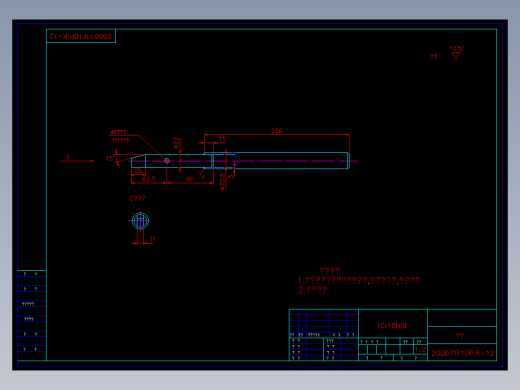Select the 1:2 scale value
The width and height of the screenshot is (520, 390).
tap(420, 350)
